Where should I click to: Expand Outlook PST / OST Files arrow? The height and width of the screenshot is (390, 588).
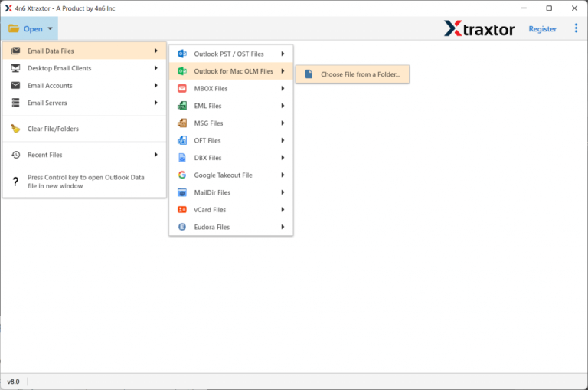click(283, 54)
